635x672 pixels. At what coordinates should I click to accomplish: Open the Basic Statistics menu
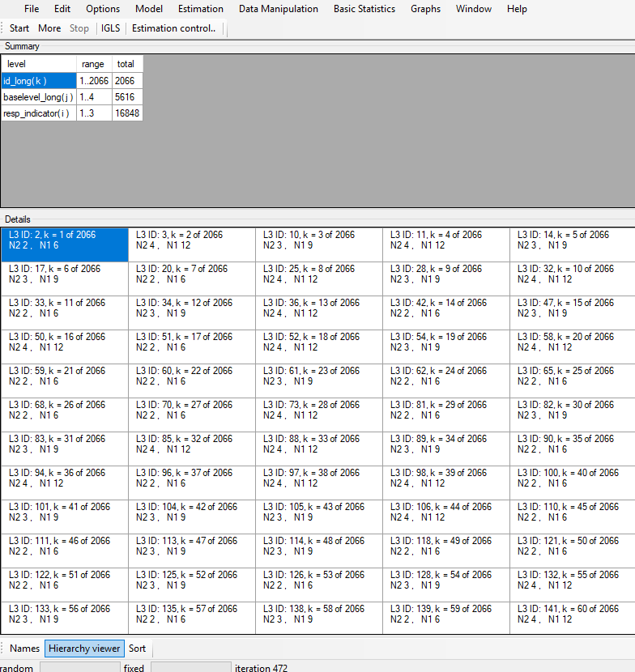click(x=364, y=9)
